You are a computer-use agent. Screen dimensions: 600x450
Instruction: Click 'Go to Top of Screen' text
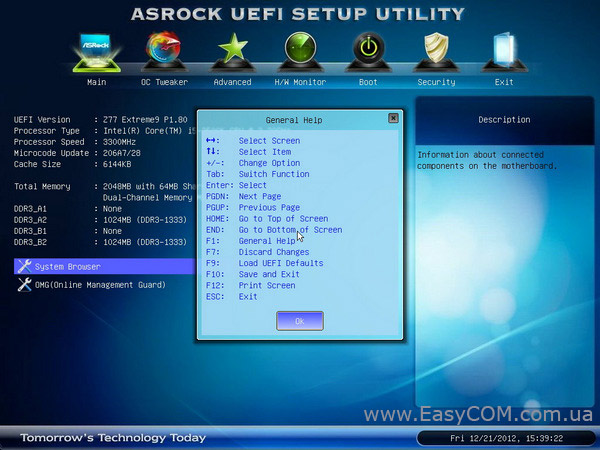(x=283, y=218)
